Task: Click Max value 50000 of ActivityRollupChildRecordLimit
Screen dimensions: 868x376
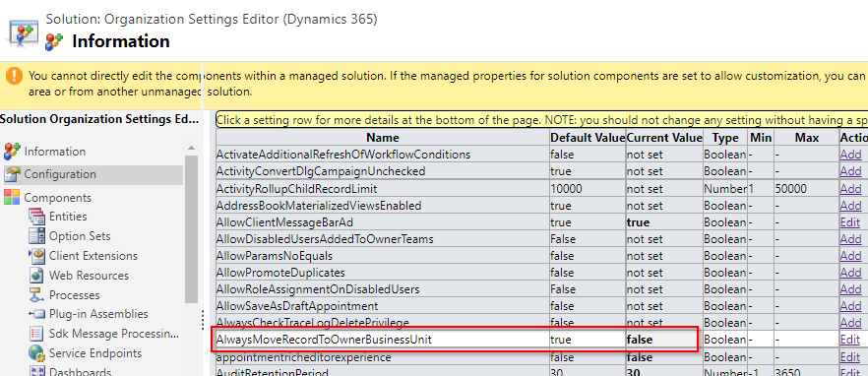Action: coord(791,189)
